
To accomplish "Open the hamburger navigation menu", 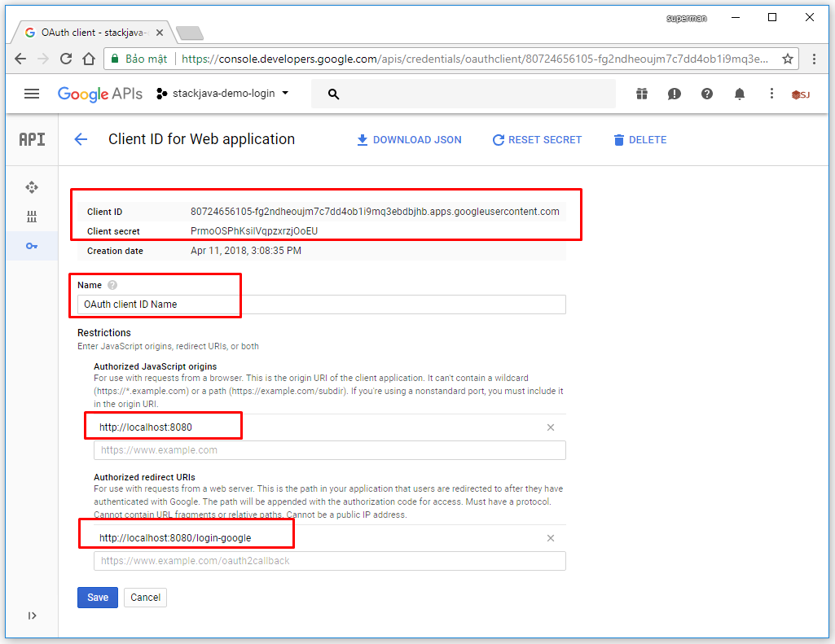I will click(x=31, y=94).
